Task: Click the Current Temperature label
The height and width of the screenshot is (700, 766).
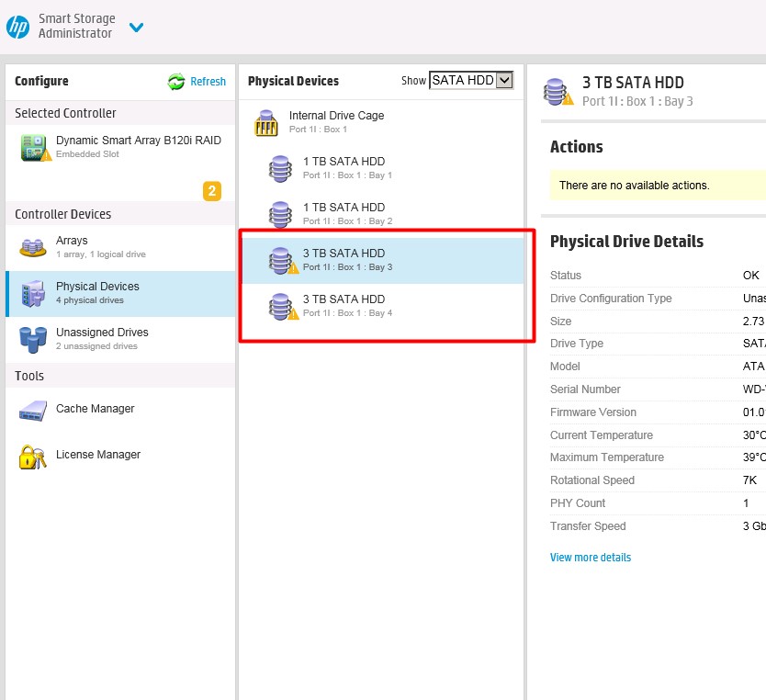Action: (602, 435)
